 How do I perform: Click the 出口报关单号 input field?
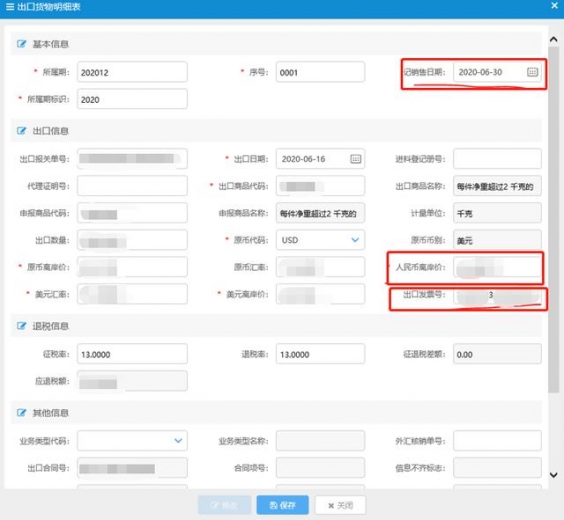(132, 159)
